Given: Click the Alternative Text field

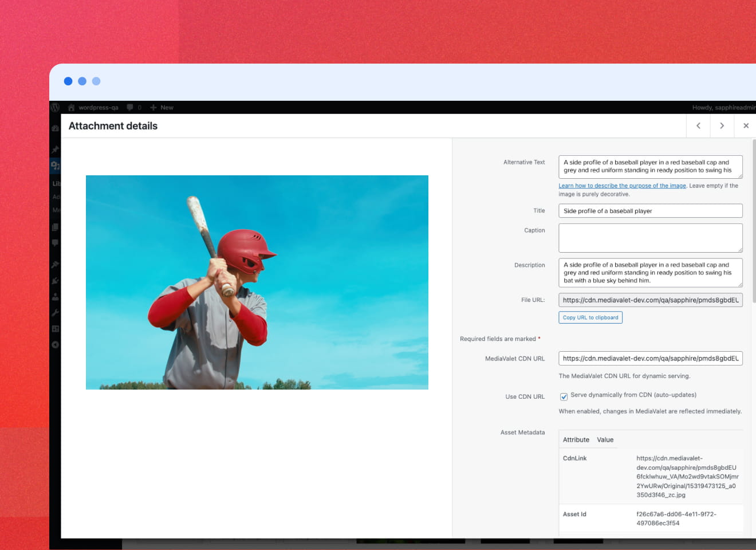Looking at the screenshot, I should [x=651, y=167].
